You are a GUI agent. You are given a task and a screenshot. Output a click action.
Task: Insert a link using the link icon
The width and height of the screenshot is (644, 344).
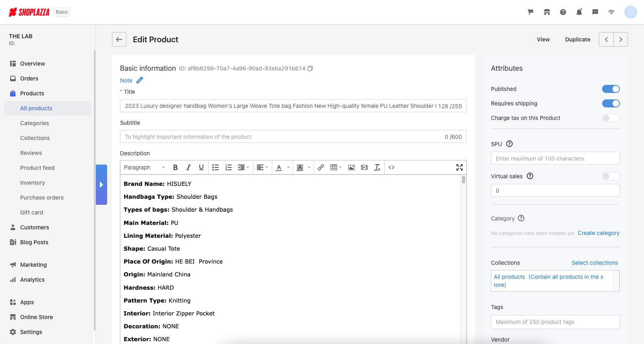pyautogui.click(x=321, y=167)
